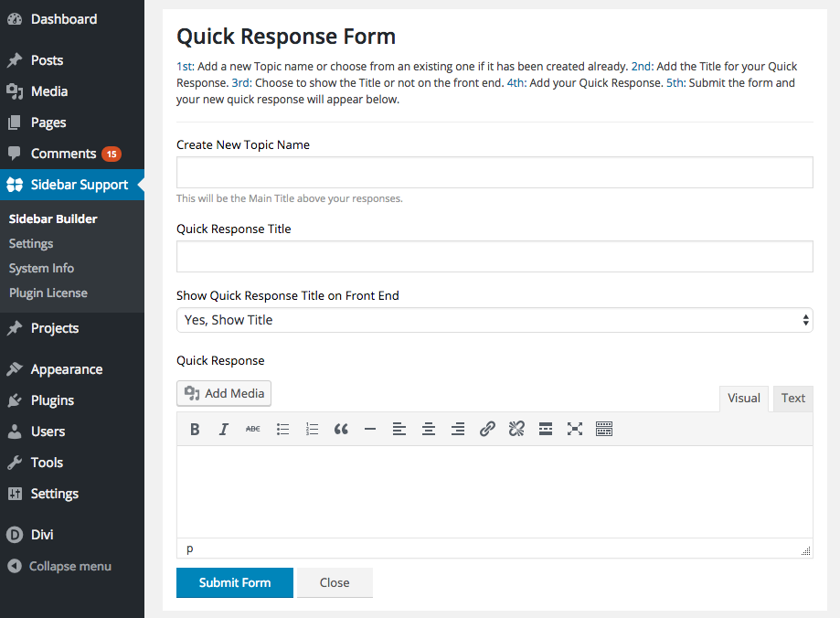The width and height of the screenshot is (840, 618).
Task: Apply blockquote formatting
Action: 341,429
